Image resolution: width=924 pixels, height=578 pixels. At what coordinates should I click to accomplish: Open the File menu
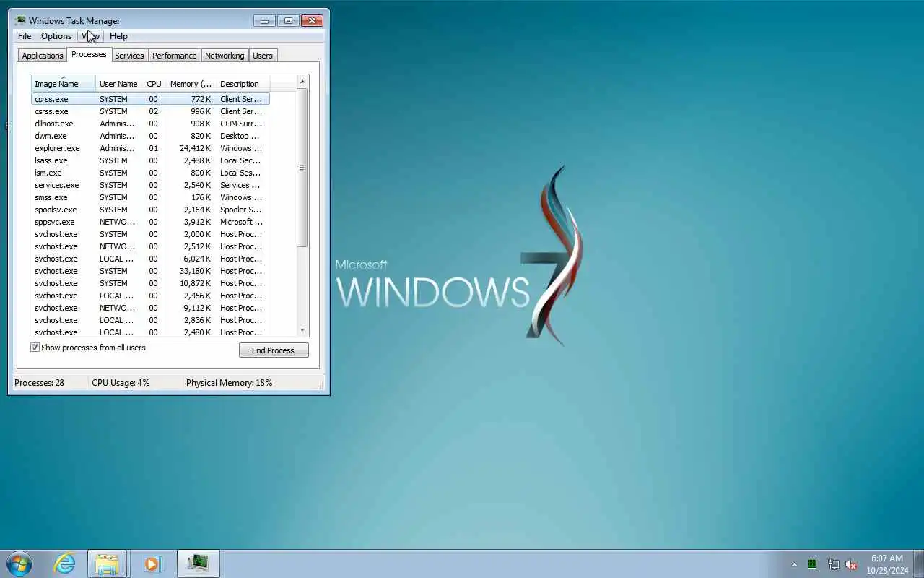[x=25, y=36]
